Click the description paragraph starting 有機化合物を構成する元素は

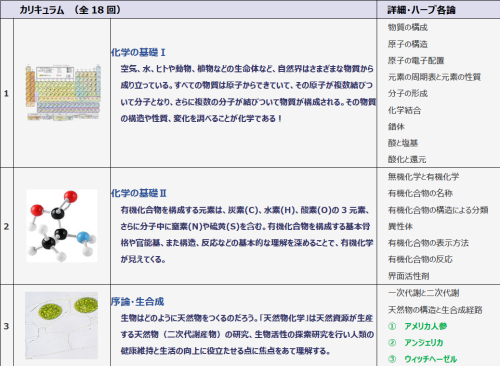coord(247,235)
